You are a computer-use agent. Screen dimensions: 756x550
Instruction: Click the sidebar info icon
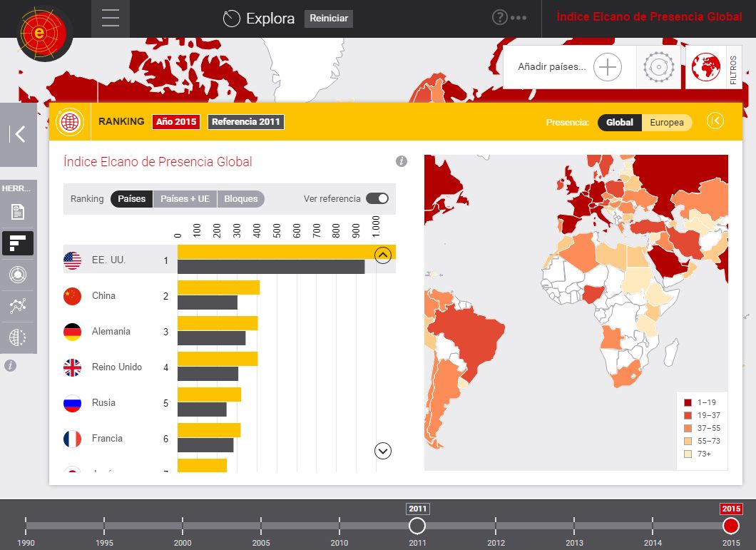point(10,366)
